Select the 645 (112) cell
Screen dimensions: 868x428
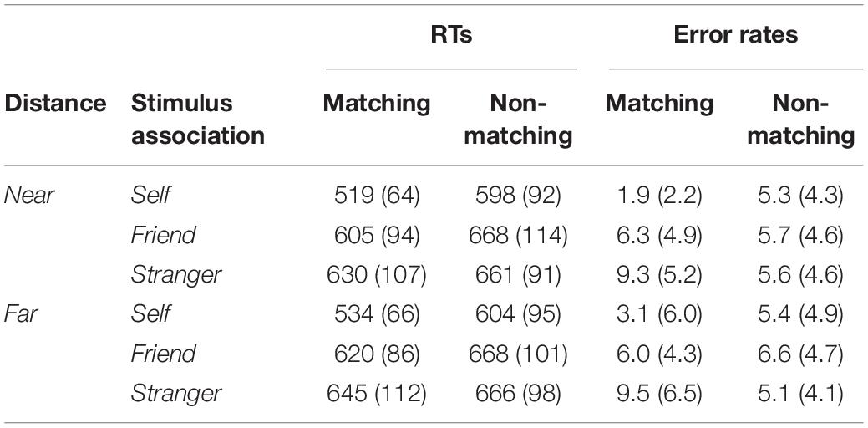pos(377,395)
